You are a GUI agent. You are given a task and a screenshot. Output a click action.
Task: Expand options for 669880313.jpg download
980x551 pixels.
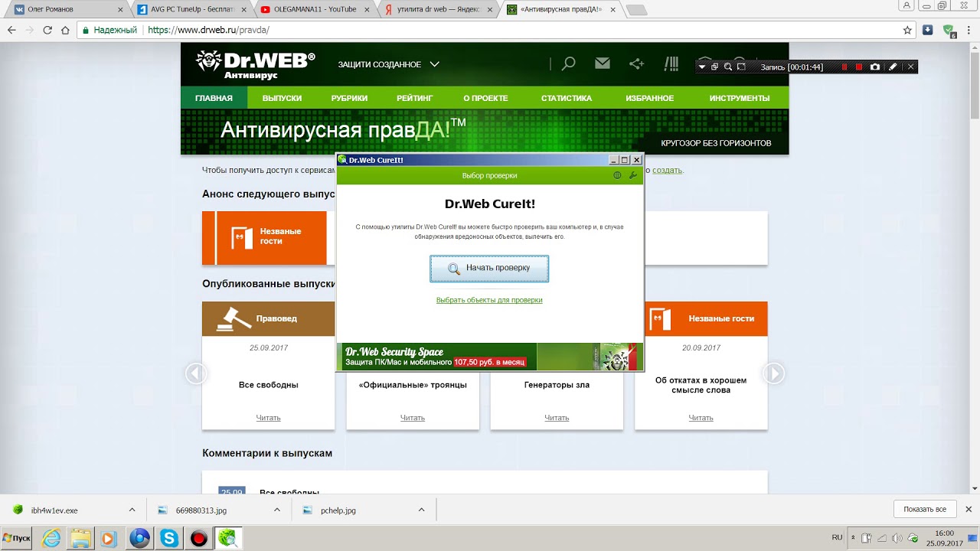point(276,510)
